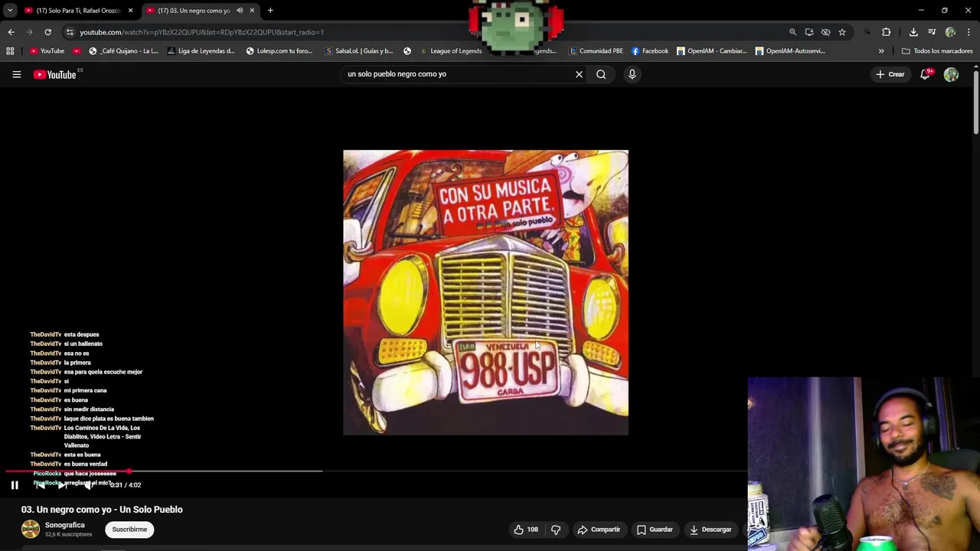Open the Sonografica channel name link

tap(65, 525)
